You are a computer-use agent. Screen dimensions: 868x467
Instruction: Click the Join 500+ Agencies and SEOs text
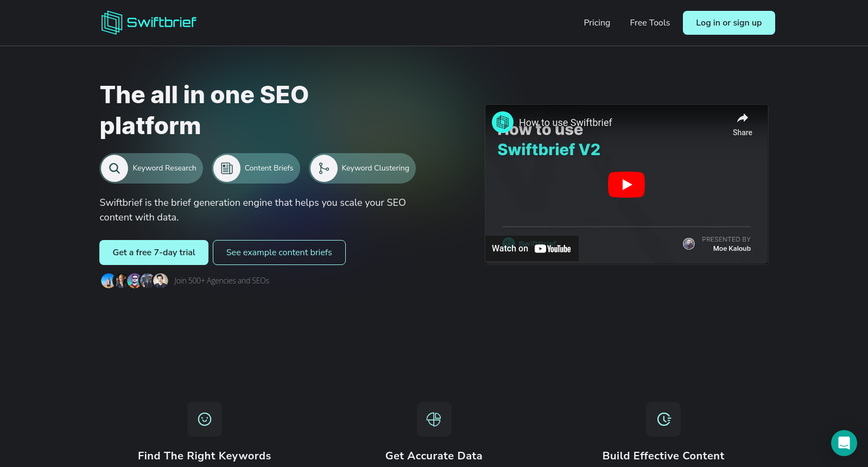[221, 281]
